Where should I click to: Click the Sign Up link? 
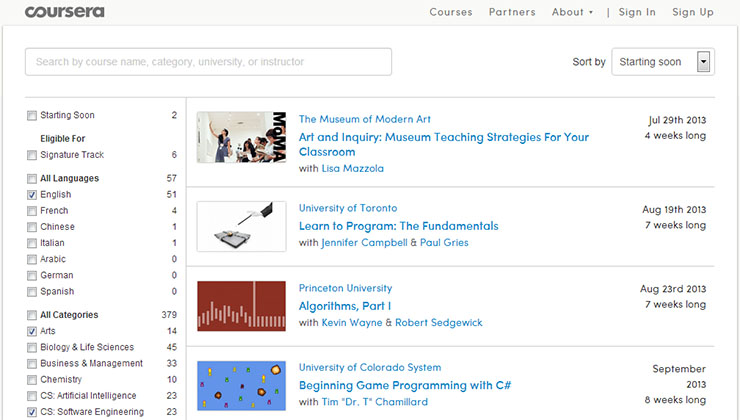(693, 12)
